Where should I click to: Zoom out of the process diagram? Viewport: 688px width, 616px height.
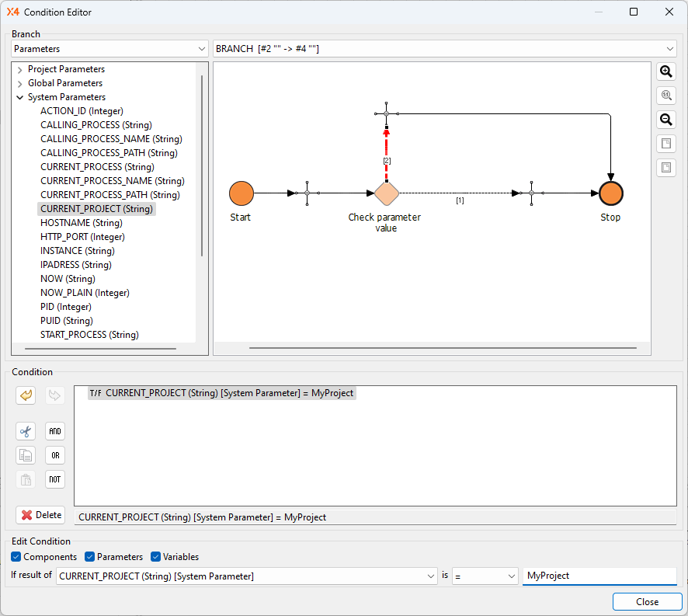pyautogui.click(x=666, y=119)
